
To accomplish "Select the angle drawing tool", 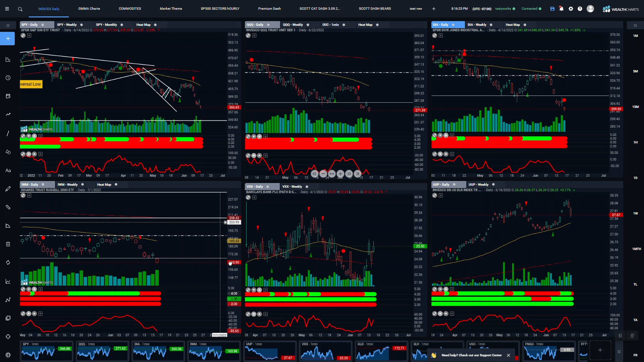I will point(8,226).
